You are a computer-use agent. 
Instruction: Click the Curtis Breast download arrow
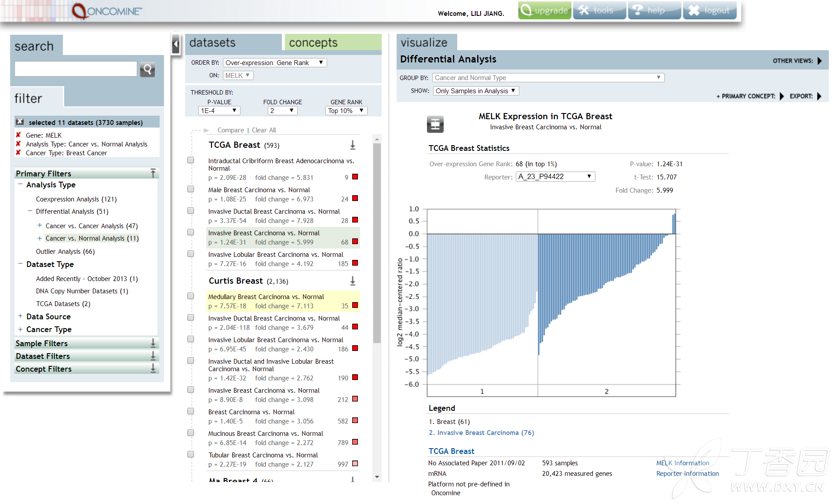point(353,281)
